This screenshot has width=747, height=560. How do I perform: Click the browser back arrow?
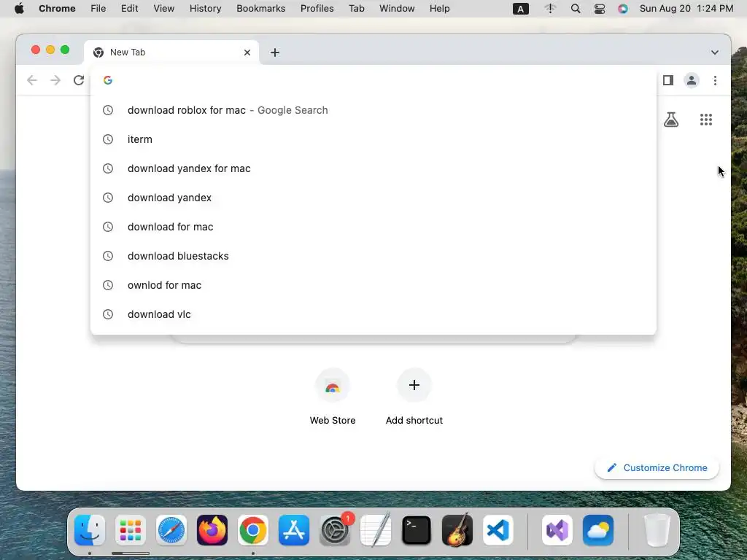(x=32, y=80)
